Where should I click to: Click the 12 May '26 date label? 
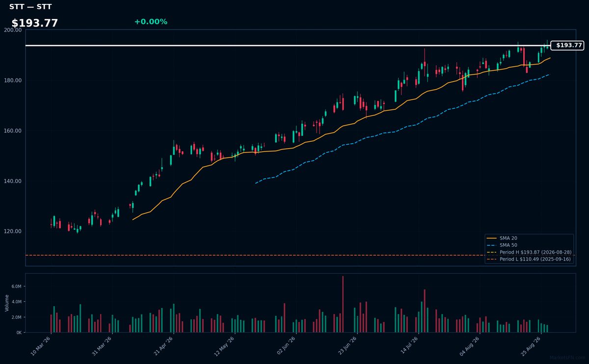(225, 346)
